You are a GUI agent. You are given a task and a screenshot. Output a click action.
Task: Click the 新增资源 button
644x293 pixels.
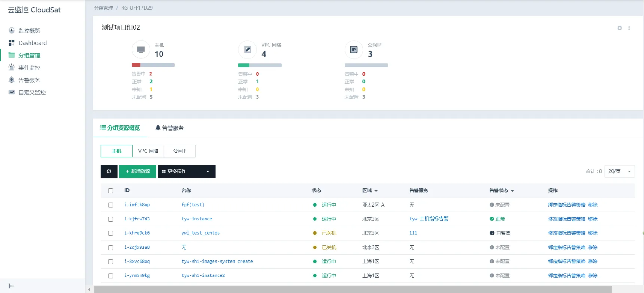click(x=137, y=171)
